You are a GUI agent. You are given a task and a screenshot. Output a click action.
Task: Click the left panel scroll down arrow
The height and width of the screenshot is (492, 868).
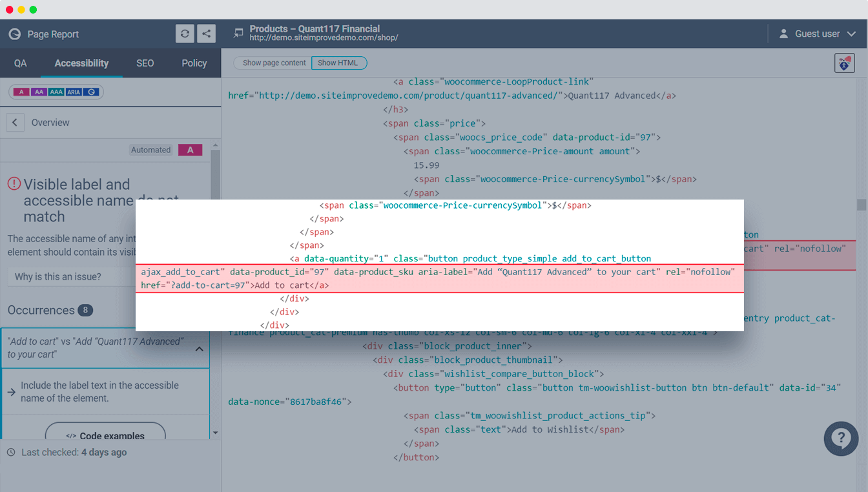(x=215, y=433)
